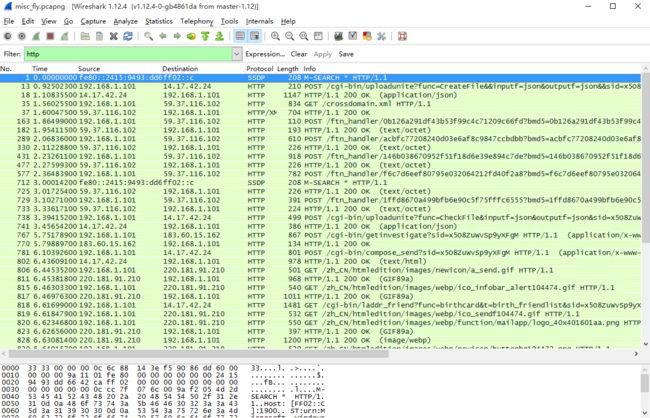650x418 pixels.
Task: Select packet 13 POST uploadunite CreateFile
Action: click(x=320, y=86)
